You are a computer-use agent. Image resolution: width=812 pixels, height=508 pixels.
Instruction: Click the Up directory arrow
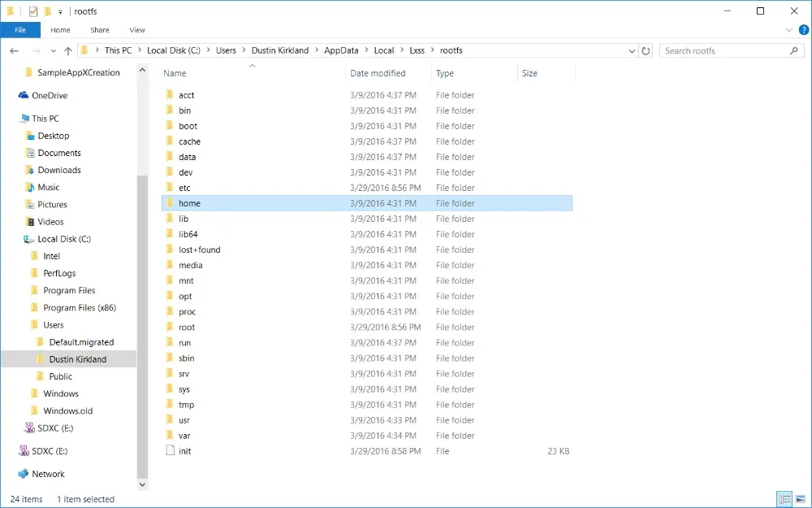click(68, 50)
